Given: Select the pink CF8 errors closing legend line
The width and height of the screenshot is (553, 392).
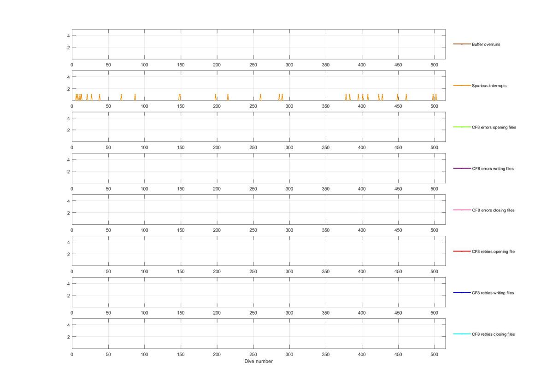Looking at the screenshot, I should 462,210.
